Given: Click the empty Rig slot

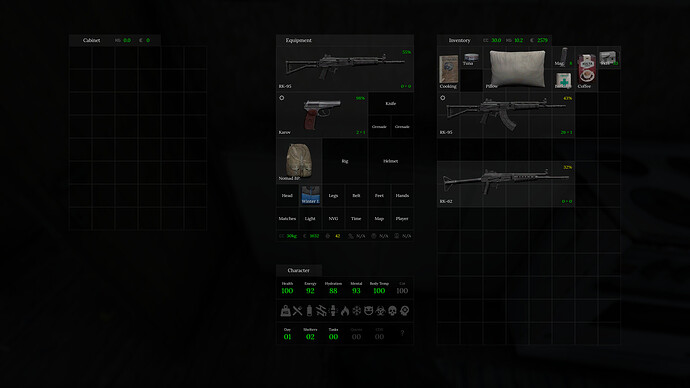Looking at the screenshot, I should click(x=345, y=161).
